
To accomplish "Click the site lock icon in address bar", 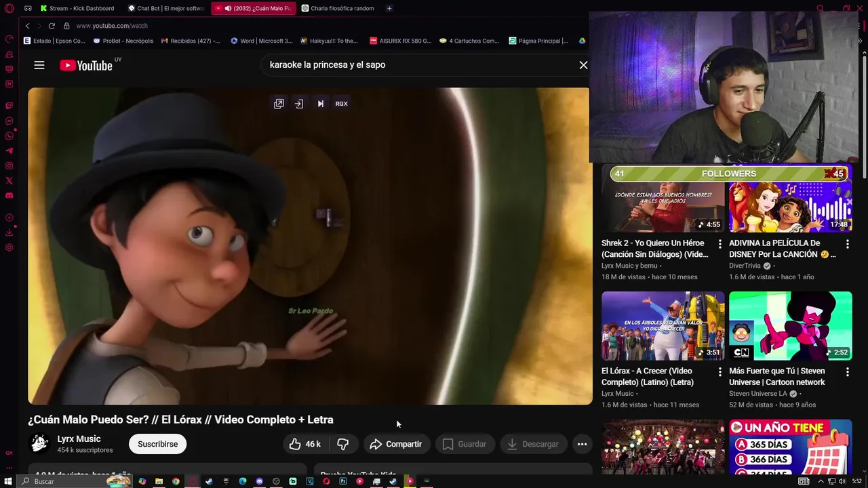I will click(66, 26).
